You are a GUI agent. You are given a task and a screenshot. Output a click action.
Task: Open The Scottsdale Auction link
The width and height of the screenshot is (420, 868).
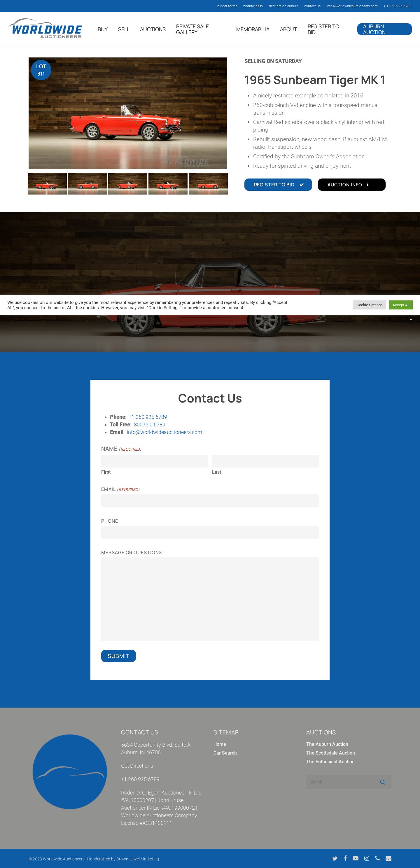tap(330, 753)
